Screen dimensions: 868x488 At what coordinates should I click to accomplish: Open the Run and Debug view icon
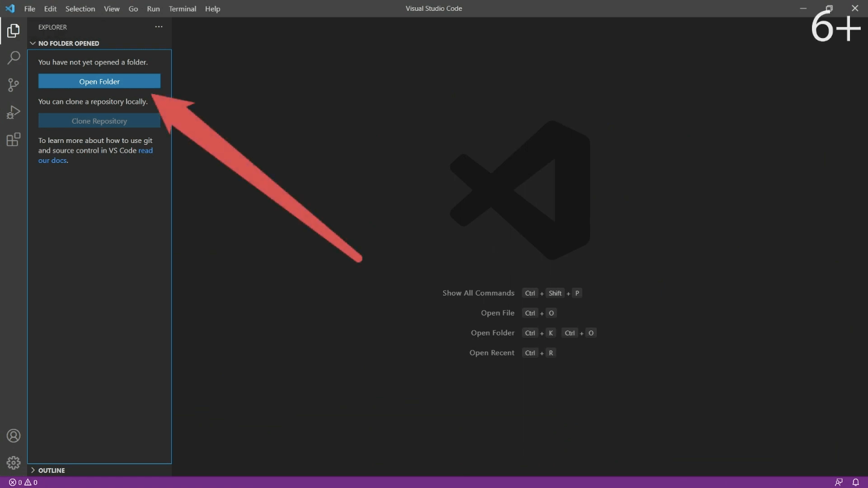click(13, 113)
